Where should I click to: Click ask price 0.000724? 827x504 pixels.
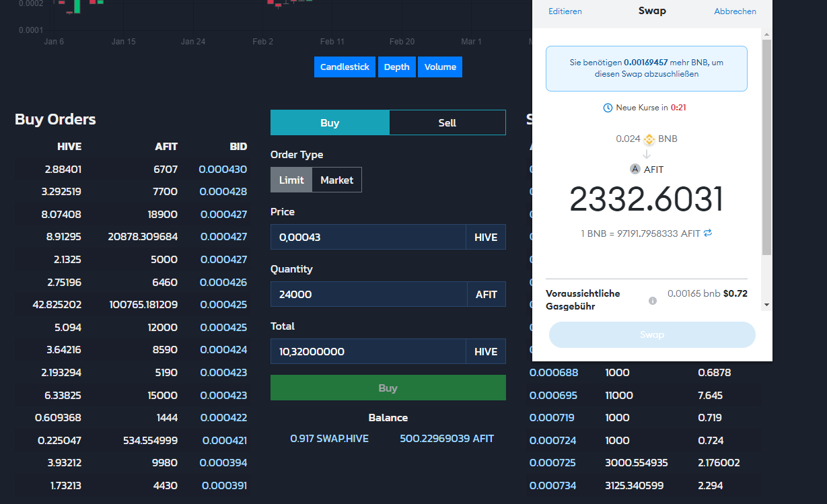tap(553, 440)
